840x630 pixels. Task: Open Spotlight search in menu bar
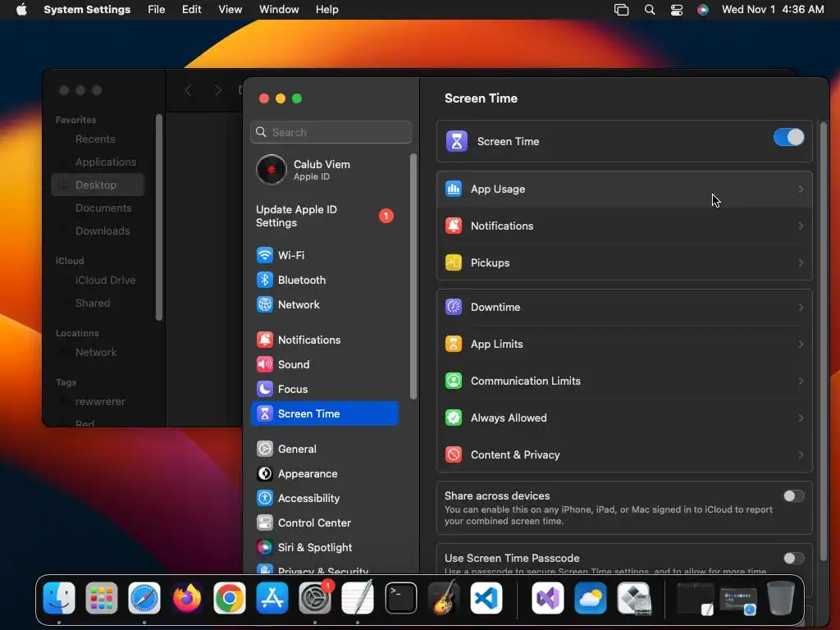(650, 10)
